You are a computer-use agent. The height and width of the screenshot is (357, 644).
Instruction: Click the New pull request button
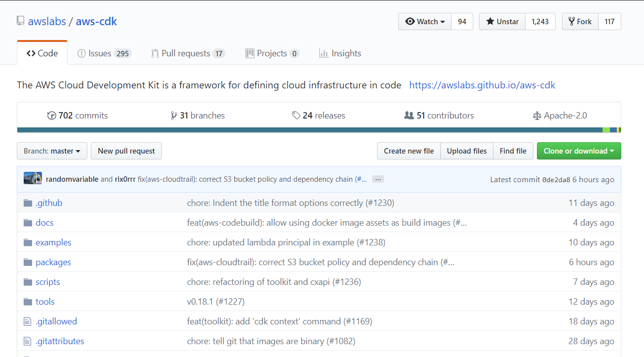(x=126, y=151)
